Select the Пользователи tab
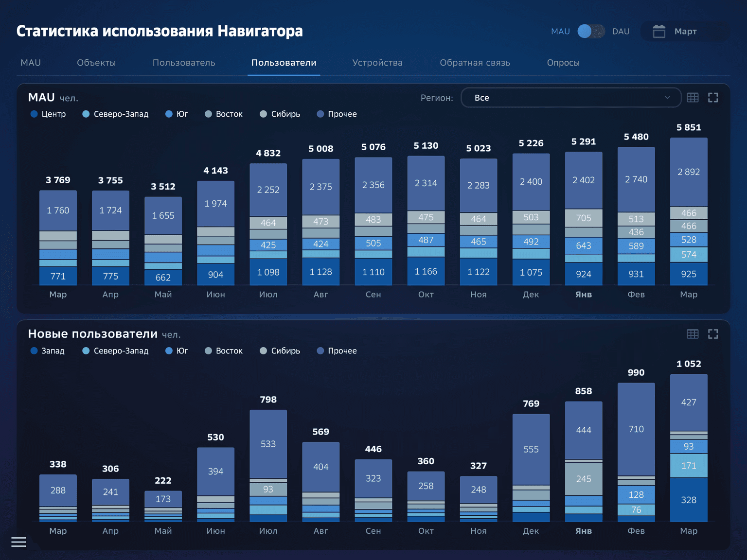747x560 pixels. (284, 63)
